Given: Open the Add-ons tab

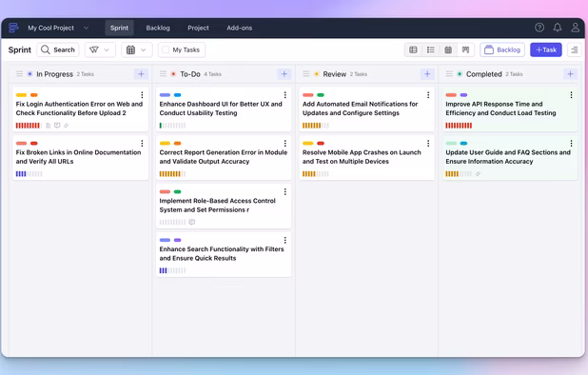Looking at the screenshot, I should coord(239,28).
